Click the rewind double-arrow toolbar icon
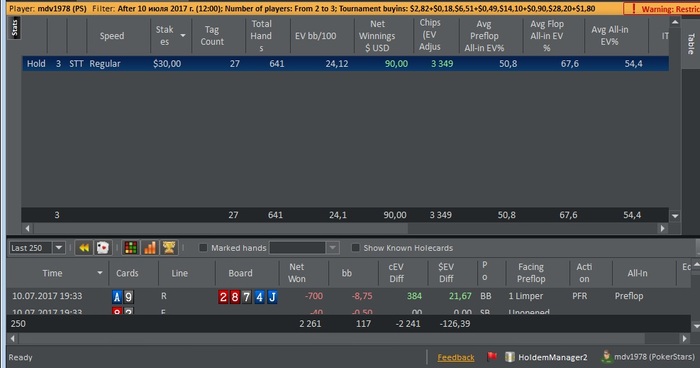This screenshot has width=700, height=368. click(84, 248)
